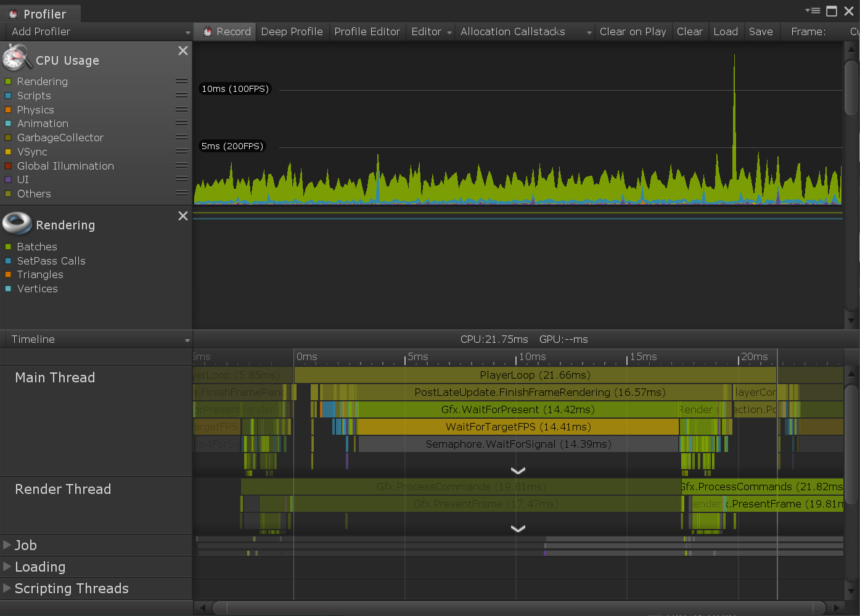The width and height of the screenshot is (860, 616).
Task: Select the PlayerLoop bar in the timeline
Action: pos(534,375)
